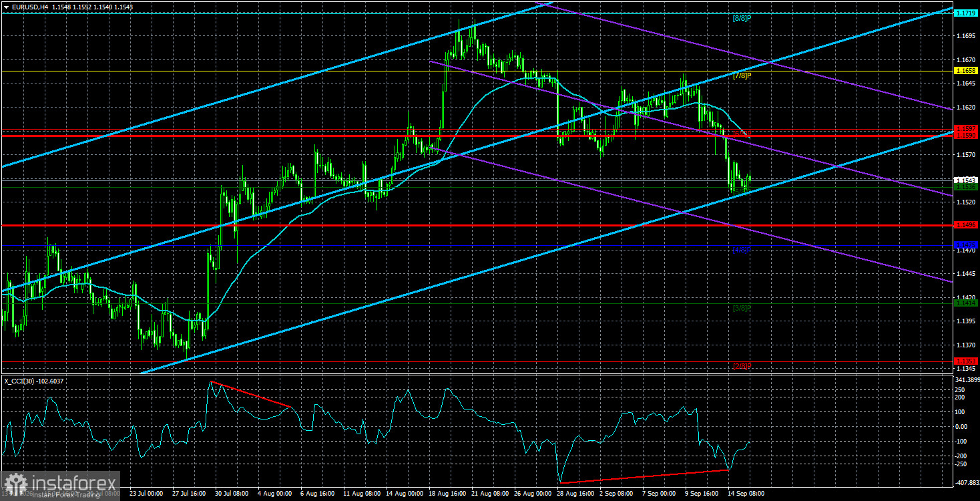980x501 pixels.
Task: Click the X_CCI(30) indicator label
Action: (x=26, y=381)
